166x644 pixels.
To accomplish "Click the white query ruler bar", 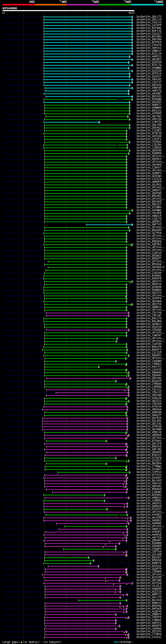I will pyautogui.click(x=68, y=11).
